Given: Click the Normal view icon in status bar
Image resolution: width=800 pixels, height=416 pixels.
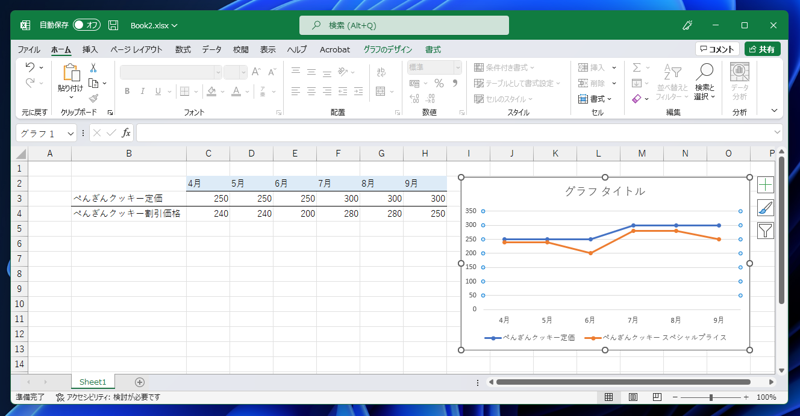Looking at the screenshot, I should click(609, 397).
